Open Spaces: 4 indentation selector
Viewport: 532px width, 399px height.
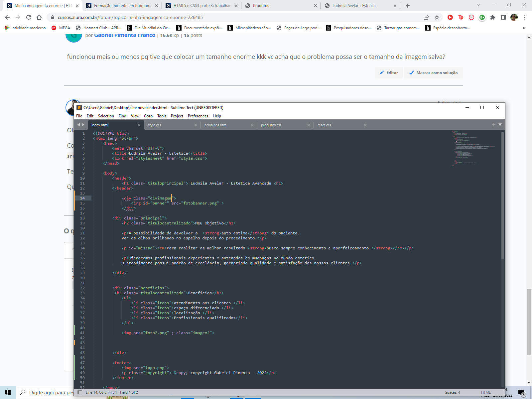click(x=453, y=392)
